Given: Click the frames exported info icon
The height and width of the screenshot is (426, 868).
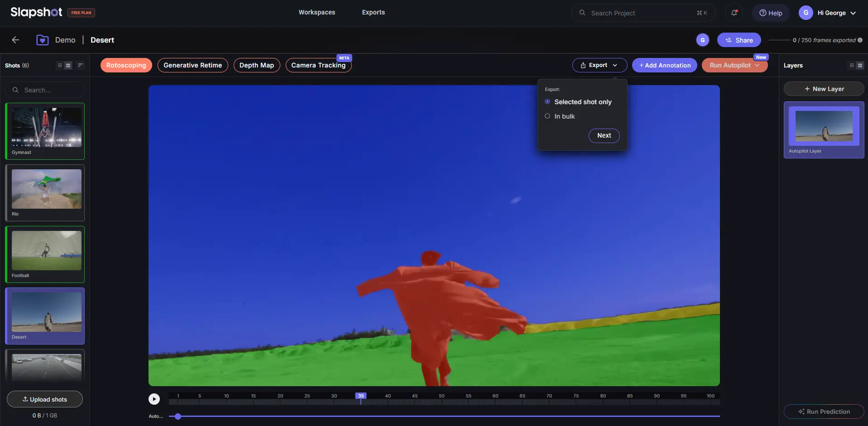Looking at the screenshot, I should click(x=860, y=40).
